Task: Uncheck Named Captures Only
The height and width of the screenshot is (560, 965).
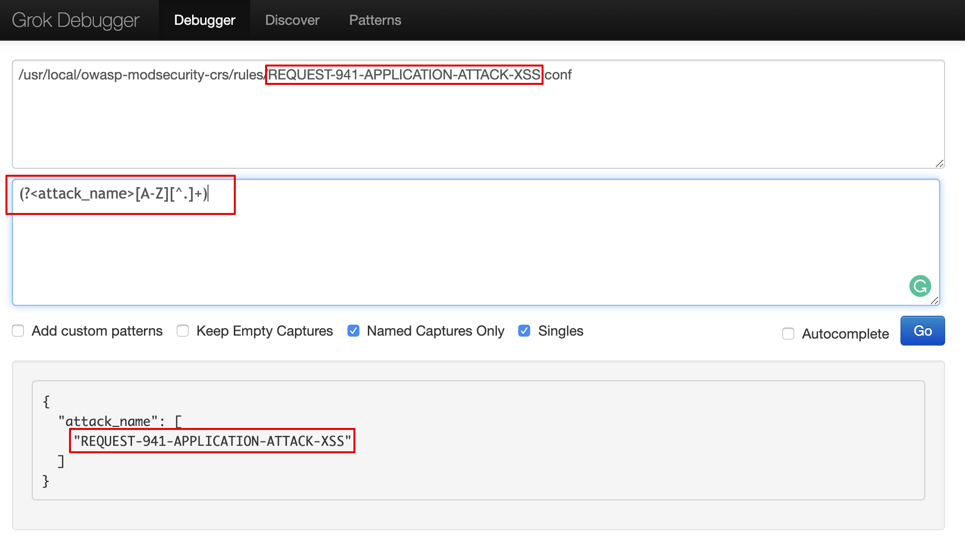Action: point(353,331)
